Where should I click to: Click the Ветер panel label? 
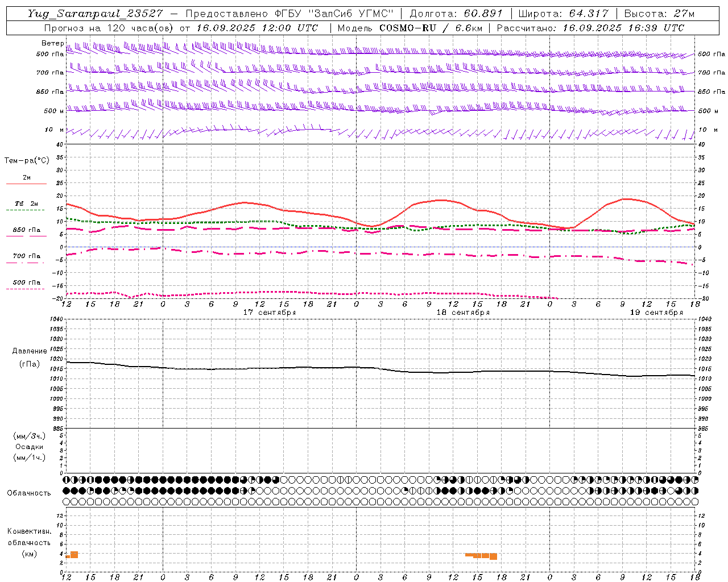coord(53,43)
